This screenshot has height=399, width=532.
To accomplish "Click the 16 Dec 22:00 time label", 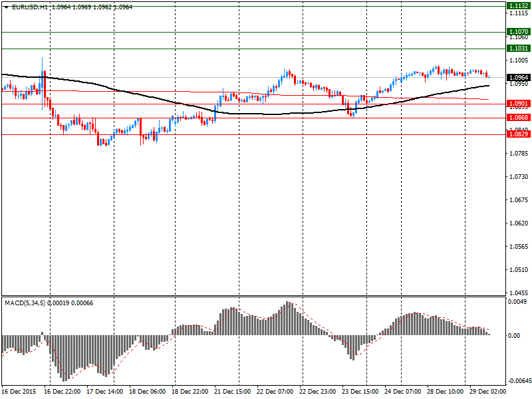I will tap(62, 391).
